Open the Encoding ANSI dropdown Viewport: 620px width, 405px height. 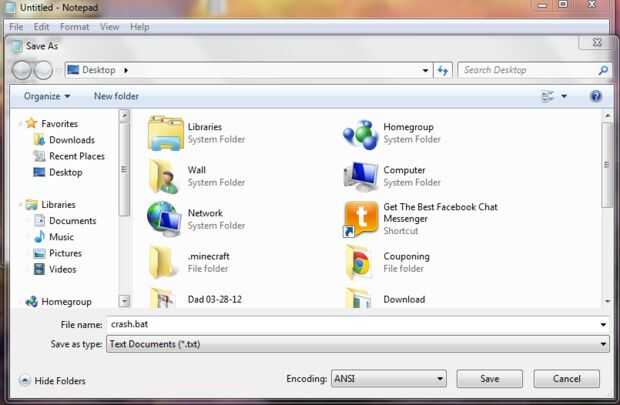[389, 379]
